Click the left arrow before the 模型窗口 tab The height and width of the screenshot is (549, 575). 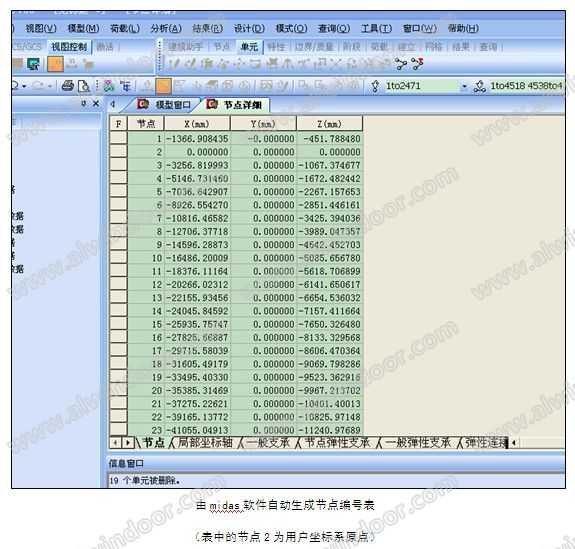point(113,105)
